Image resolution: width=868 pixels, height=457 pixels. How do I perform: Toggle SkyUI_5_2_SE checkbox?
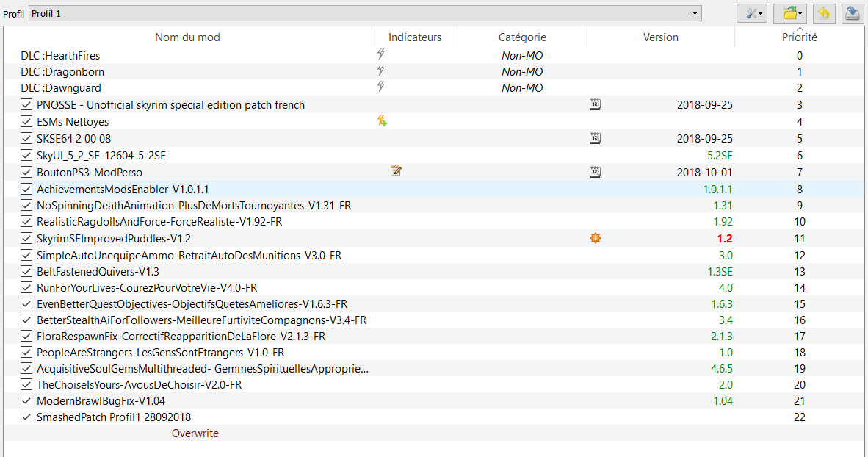(26, 155)
